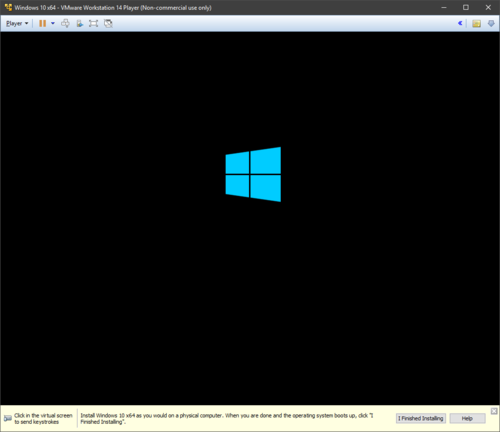Image resolution: width=500 pixels, height=432 pixels.
Task: Close the VMware Player window
Action: click(x=488, y=7)
